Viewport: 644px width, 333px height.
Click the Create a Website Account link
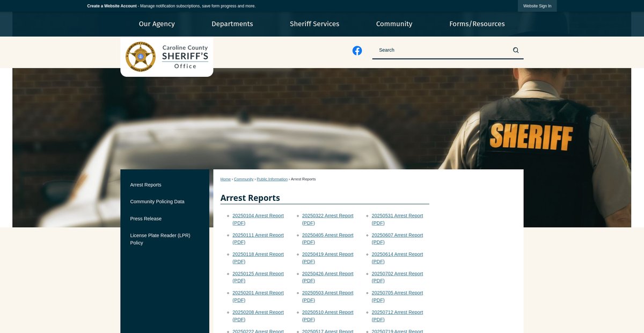pos(112,6)
